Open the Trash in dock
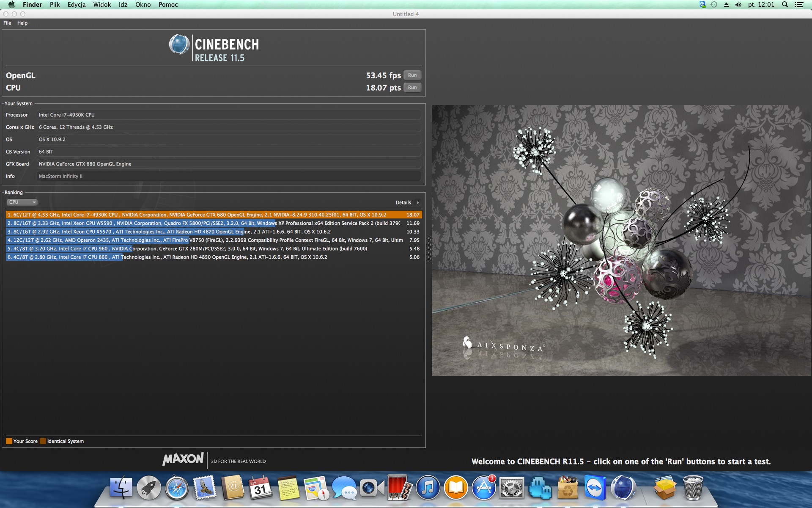This screenshot has width=812, height=508. point(693,488)
